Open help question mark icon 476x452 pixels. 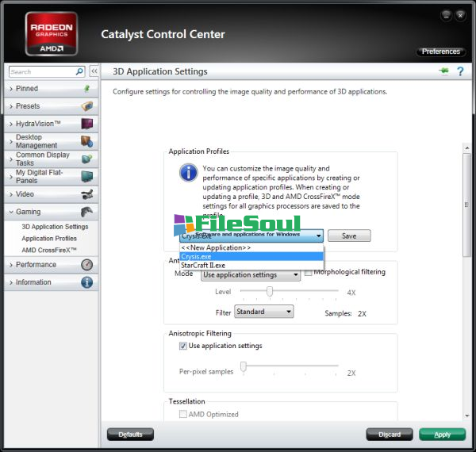[x=459, y=71]
